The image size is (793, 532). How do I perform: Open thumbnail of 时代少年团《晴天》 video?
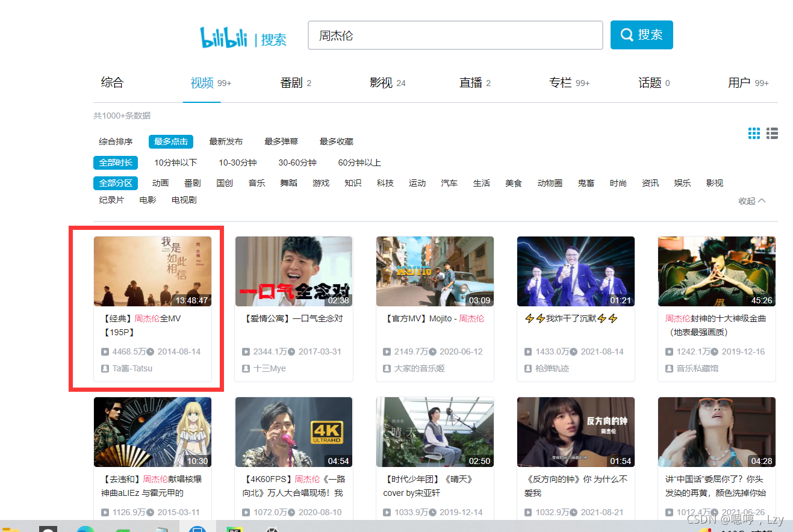tap(435, 432)
